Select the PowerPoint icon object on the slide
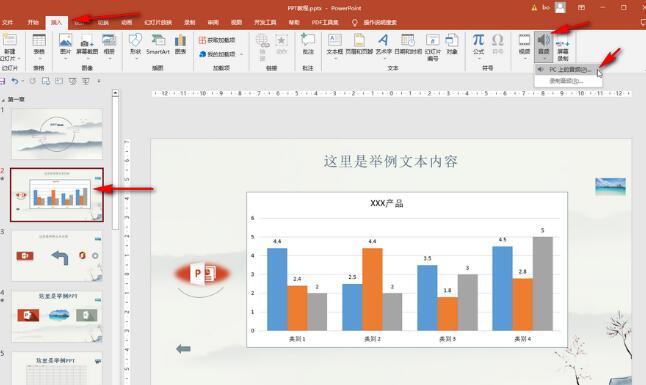The width and height of the screenshot is (646, 385). (x=202, y=274)
